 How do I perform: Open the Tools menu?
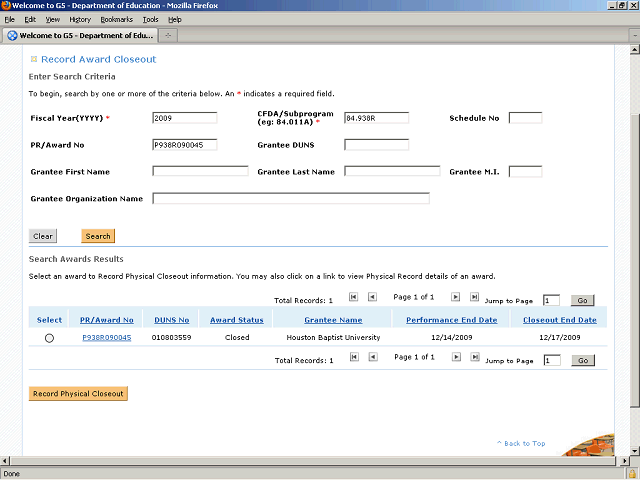point(150,19)
